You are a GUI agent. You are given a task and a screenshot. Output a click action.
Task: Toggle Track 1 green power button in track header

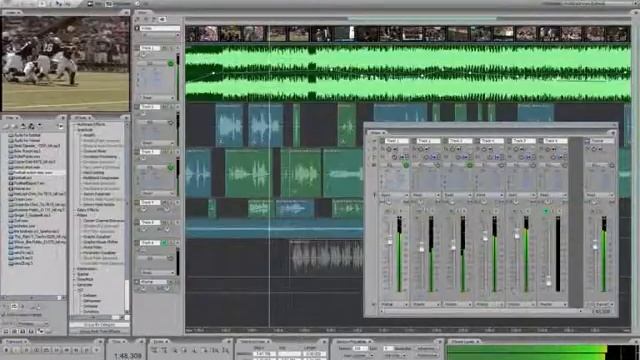(171, 64)
